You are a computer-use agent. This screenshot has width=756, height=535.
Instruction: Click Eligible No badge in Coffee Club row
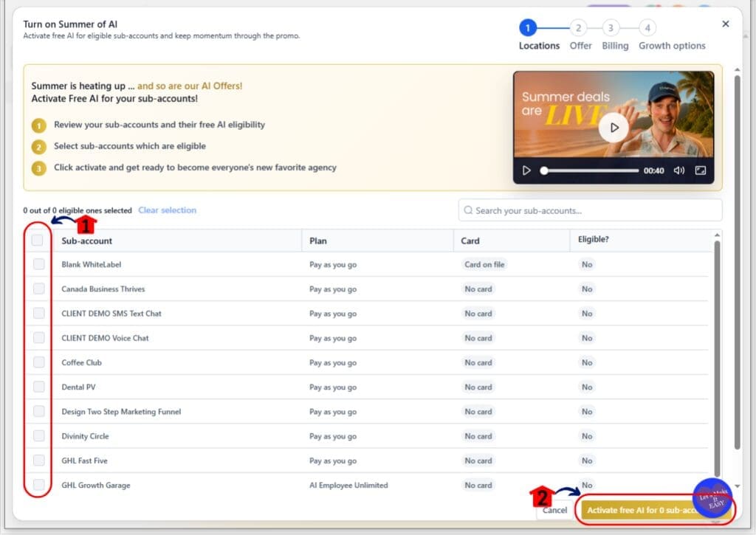point(587,362)
